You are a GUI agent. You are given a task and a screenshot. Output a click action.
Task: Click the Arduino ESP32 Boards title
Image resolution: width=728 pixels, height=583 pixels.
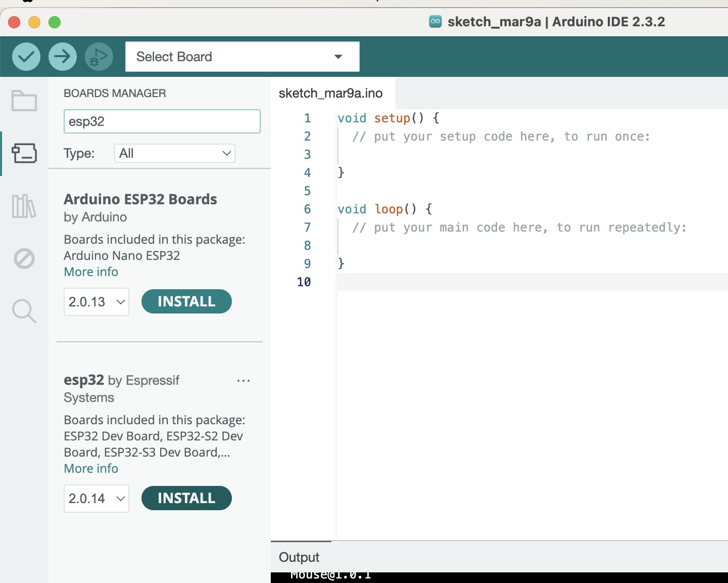pos(140,199)
